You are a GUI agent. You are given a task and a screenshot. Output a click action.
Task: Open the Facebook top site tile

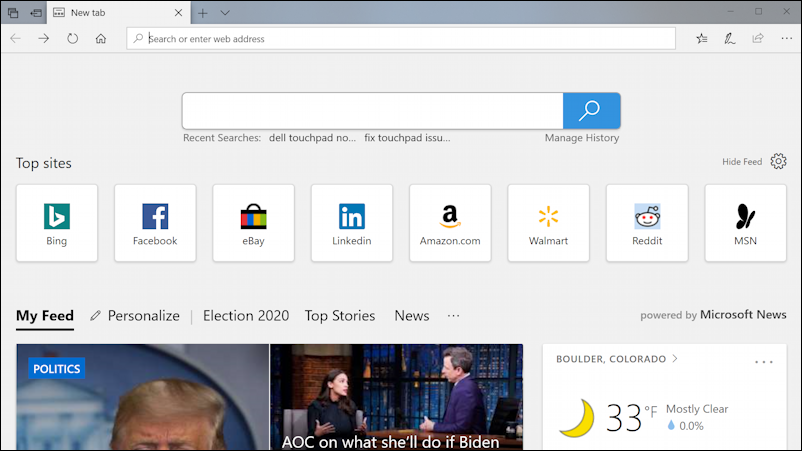click(155, 223)
